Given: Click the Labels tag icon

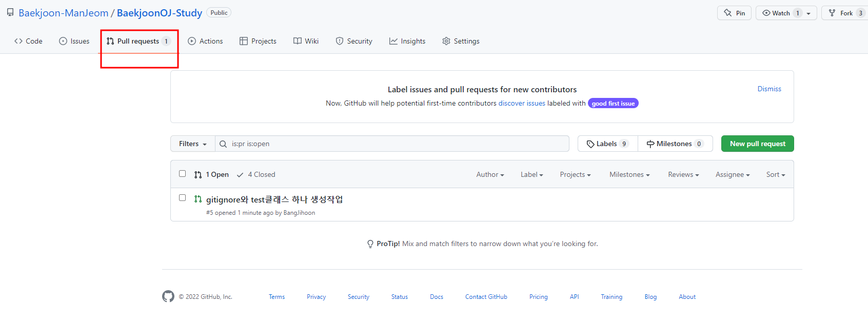Looking at the screenshot, I should 590,144.
